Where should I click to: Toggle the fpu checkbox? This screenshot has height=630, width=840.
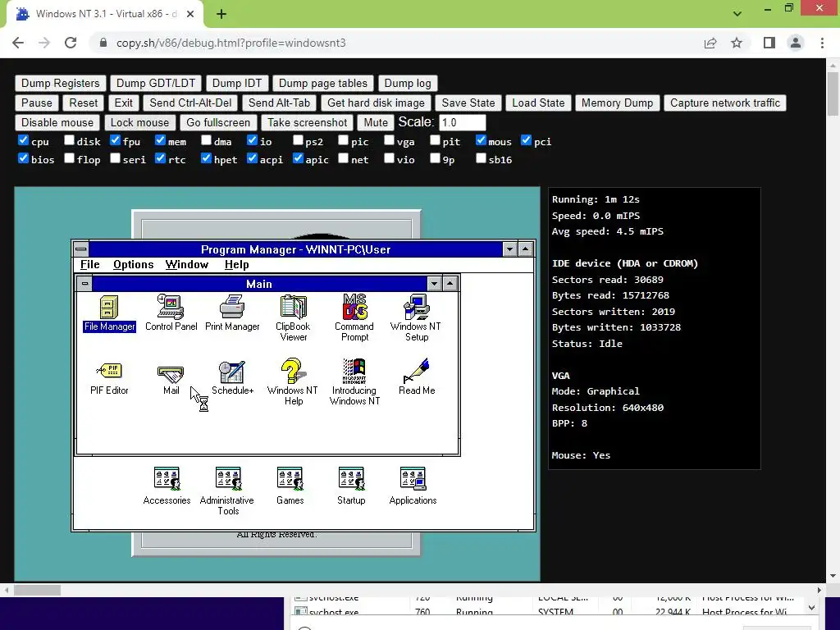point(115,140)
